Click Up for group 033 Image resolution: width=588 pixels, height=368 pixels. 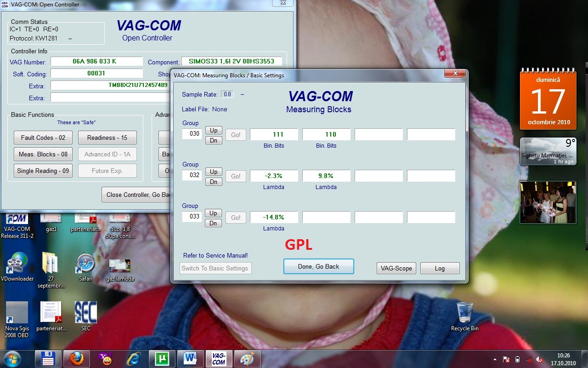click(x=213, y=213)
